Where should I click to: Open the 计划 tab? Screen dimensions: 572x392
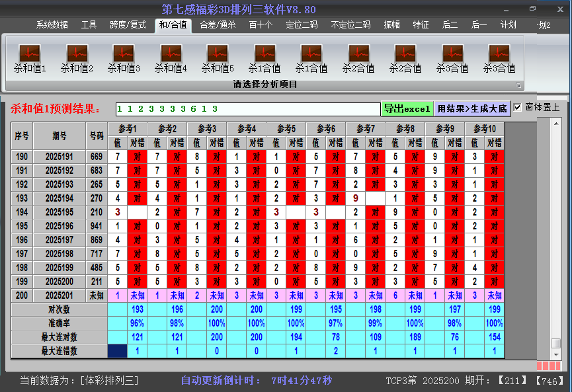(x=508, y=25)
